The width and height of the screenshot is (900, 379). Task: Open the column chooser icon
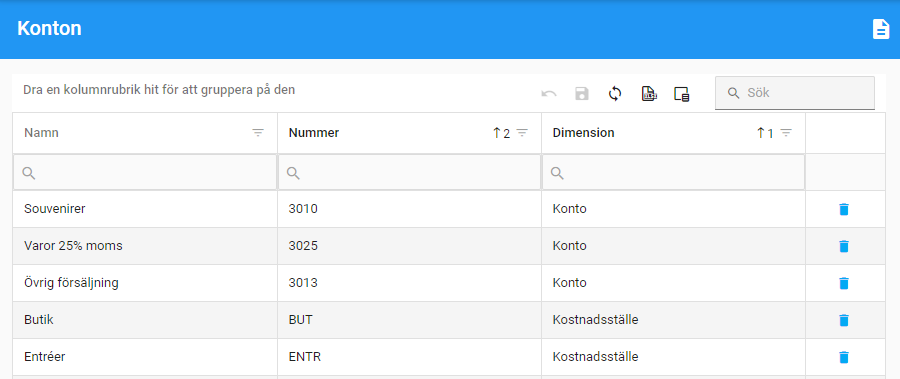click(681, 94)
